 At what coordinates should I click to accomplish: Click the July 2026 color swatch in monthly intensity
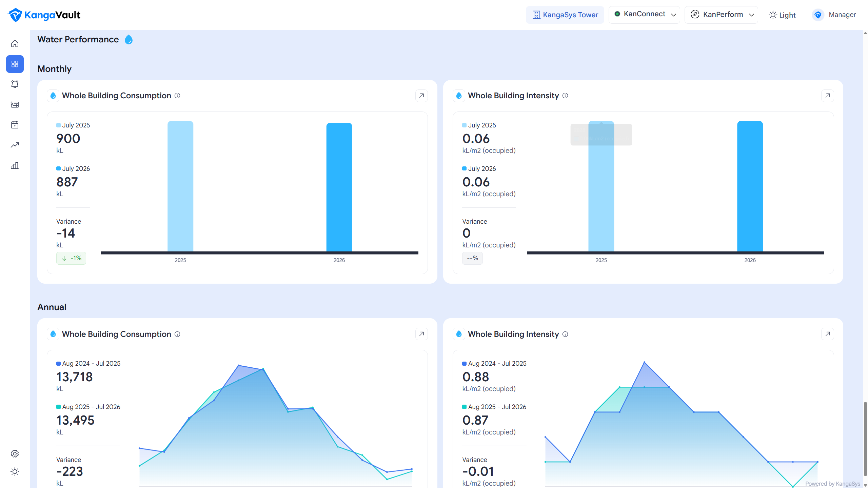pos(464,168)
